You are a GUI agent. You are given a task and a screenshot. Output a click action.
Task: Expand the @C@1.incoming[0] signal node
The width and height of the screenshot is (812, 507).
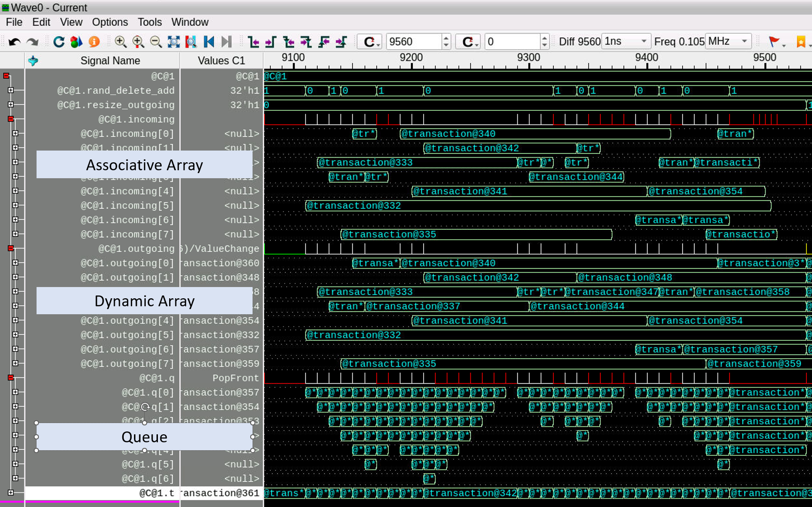coord(16,134)
